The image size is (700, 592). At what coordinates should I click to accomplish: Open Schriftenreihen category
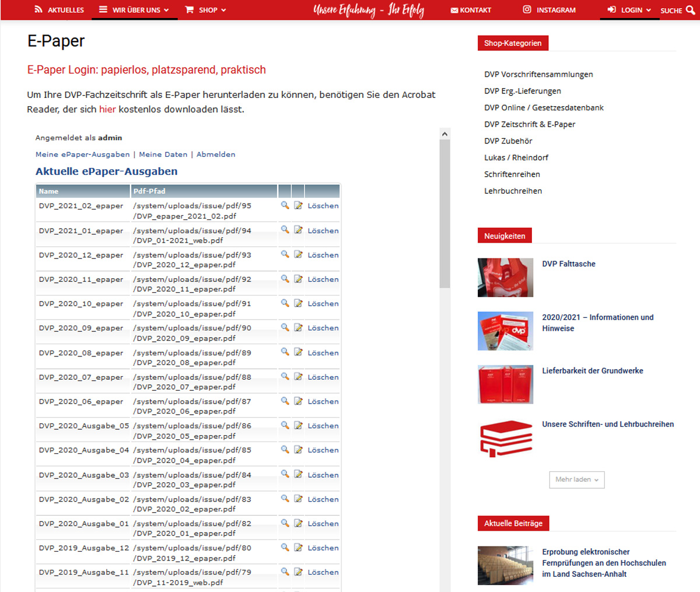[512, 174]
